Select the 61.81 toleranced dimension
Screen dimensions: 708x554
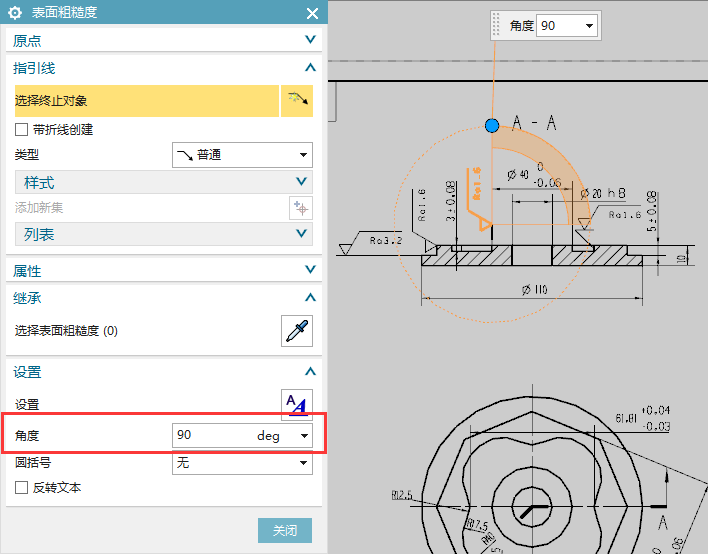click(x=643, y=419)
